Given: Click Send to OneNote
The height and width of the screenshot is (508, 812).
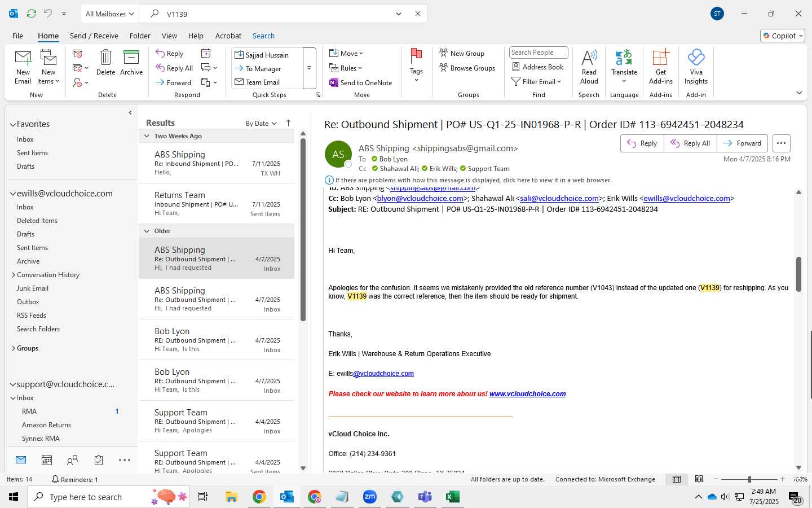Looking at the screenshot, I should [x=361, y=82].
